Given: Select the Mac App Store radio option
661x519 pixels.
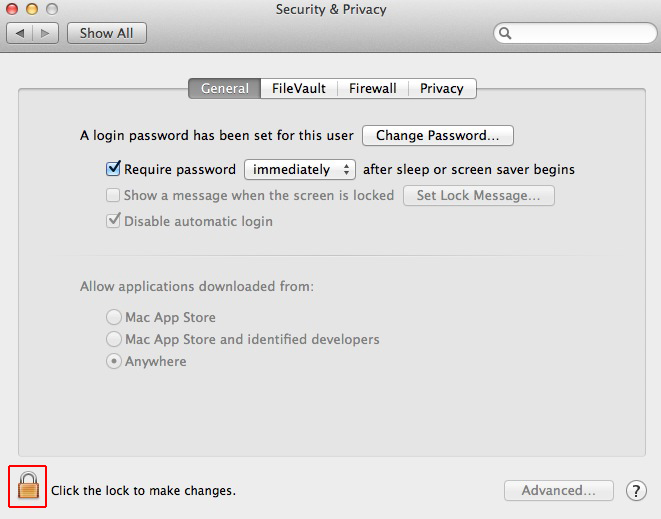Looking at the screenshot, I should click(x=114, y=317).
